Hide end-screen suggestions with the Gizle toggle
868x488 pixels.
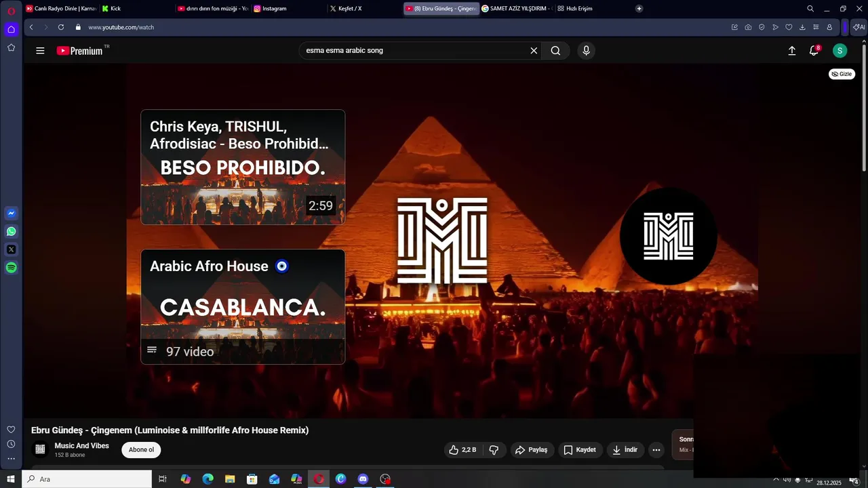tap(842, 74)
